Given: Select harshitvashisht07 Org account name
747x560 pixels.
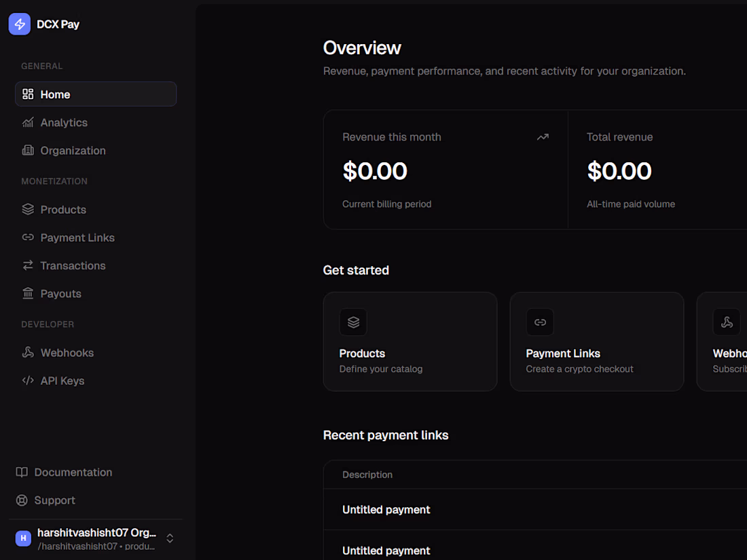Looking at the screenshot, I should [x=96, y=532].
